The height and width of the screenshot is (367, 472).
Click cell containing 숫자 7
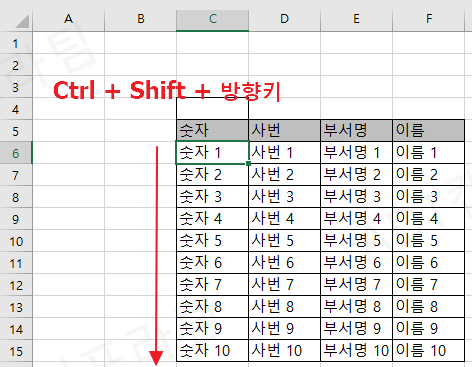[x=212, y=285]
